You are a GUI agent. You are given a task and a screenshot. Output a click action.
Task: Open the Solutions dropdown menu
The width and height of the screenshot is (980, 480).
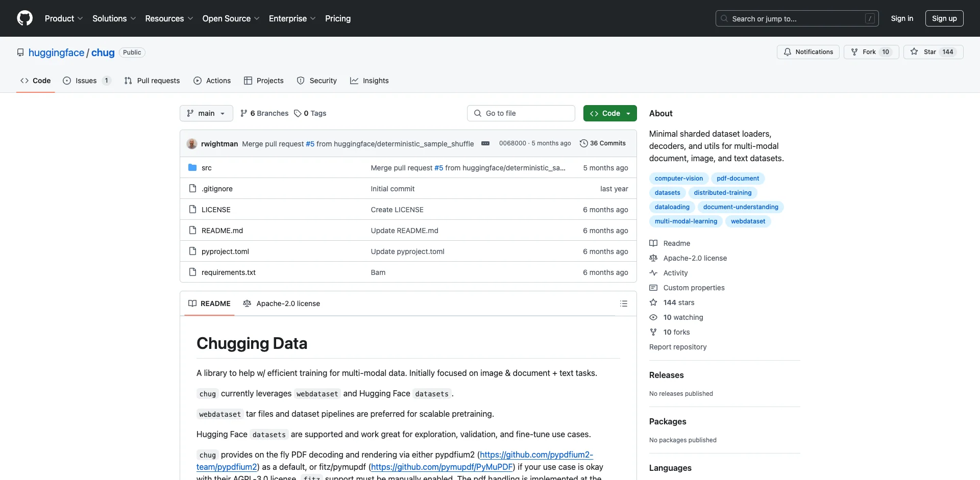pyautogui.click(x=114, y=18)
